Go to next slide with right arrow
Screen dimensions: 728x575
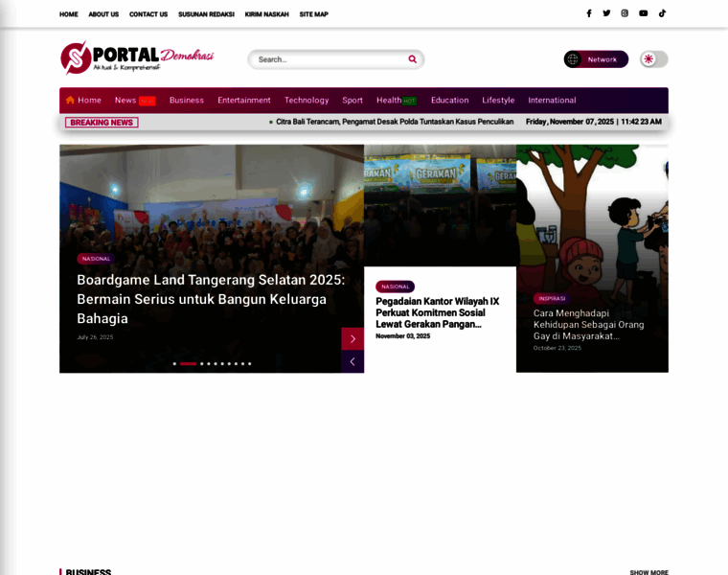coord(353,338)
